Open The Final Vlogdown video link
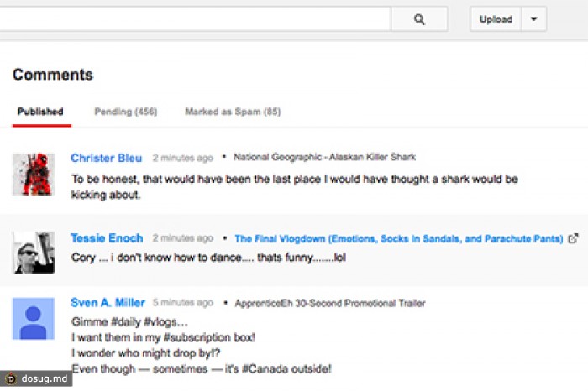 pyautogui.click(x=398, y=239)
